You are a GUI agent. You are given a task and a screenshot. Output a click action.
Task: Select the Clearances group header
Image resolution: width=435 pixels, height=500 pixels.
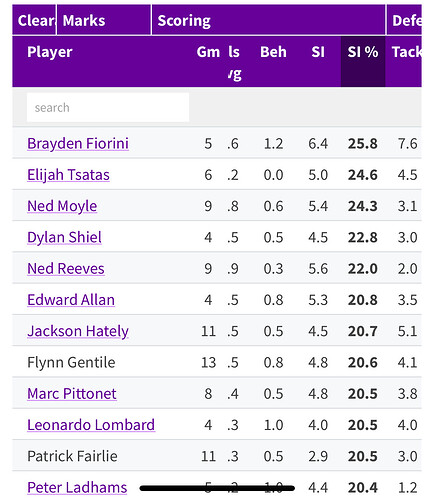pyautogui.click(x=34, y=20)
